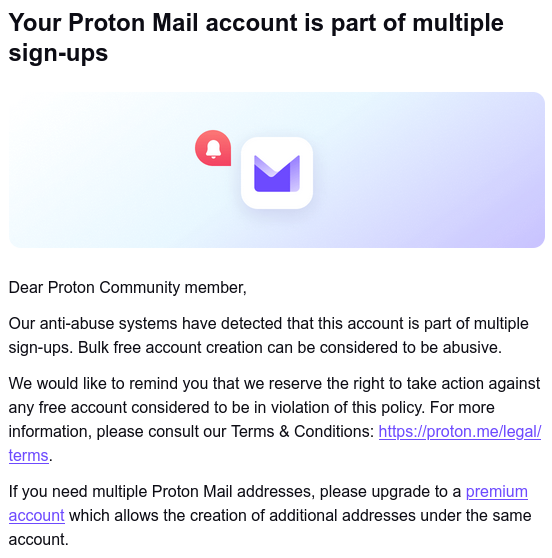Click the "Dear Proton Community member," greeting
The width and height of the screenshot is (552, 558).
(127, 288)
